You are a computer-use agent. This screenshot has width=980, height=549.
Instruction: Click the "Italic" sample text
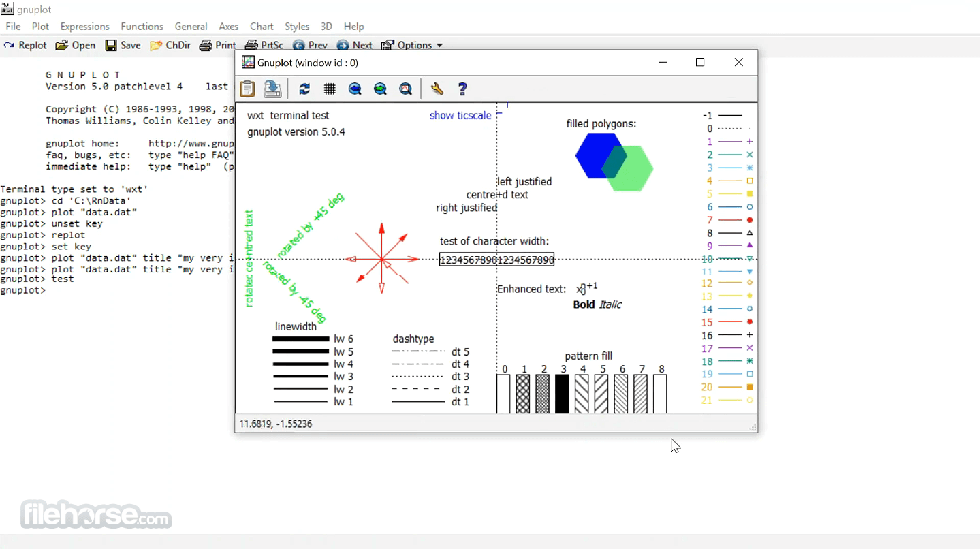[x=610, y=304]
